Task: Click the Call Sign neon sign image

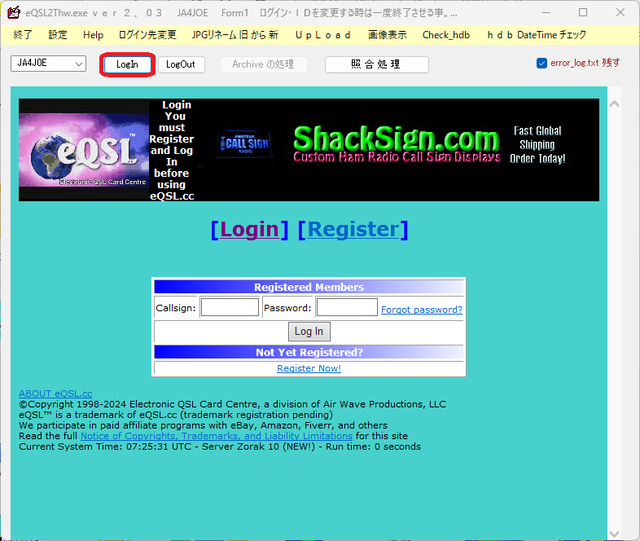Action: point(245,143)
